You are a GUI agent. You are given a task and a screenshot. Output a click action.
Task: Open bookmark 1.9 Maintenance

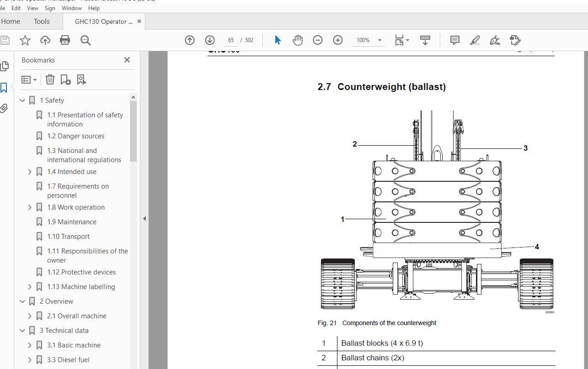[x=72, y=222]
